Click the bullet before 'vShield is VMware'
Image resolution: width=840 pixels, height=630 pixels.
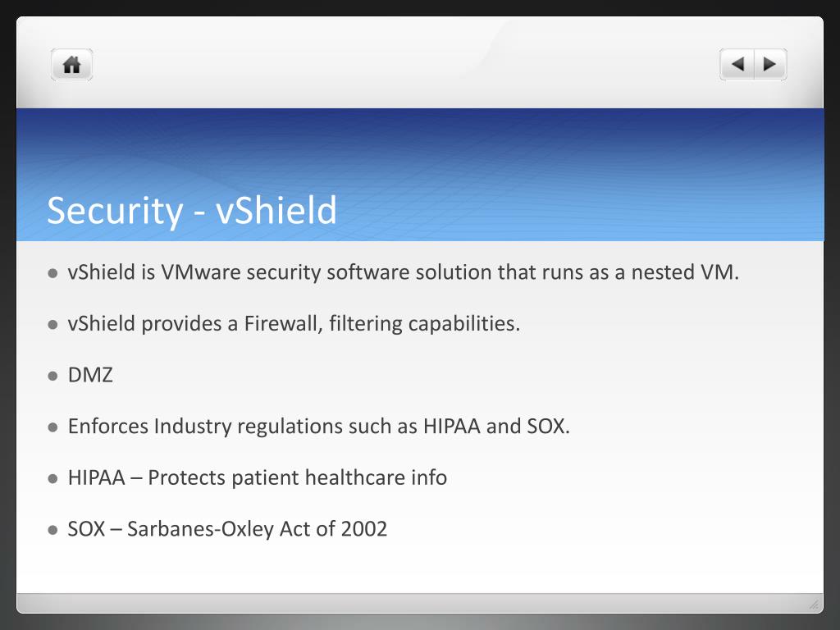52,273
